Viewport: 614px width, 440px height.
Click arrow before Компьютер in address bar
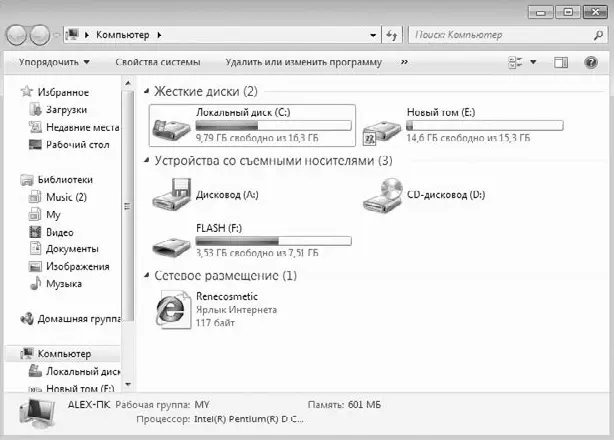(87, 35)
